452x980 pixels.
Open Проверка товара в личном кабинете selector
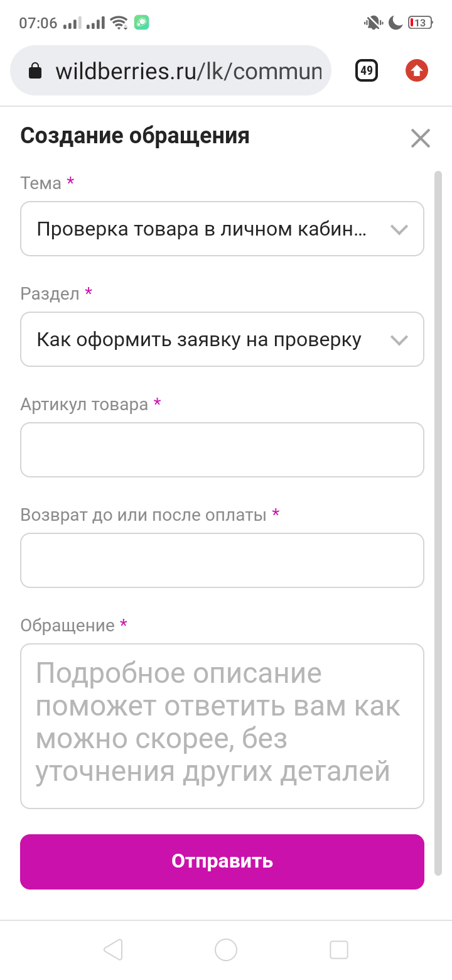pyautogui.click(x=222, y=229)
